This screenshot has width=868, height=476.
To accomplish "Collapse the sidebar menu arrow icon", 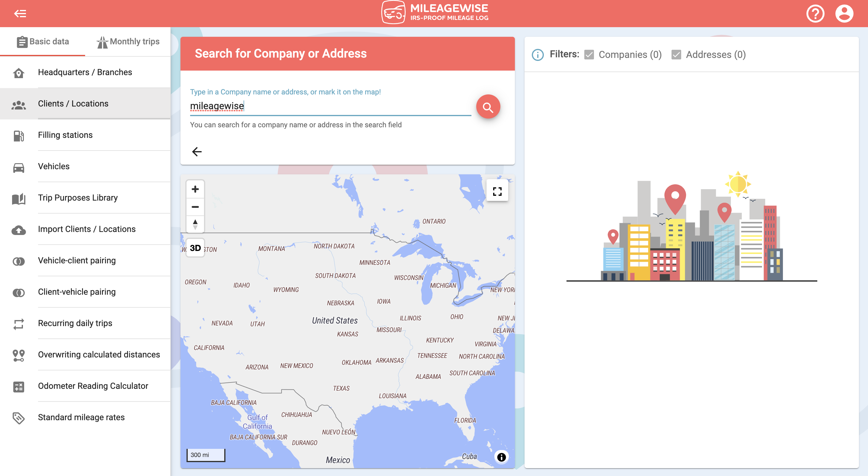I will (20, 14).
